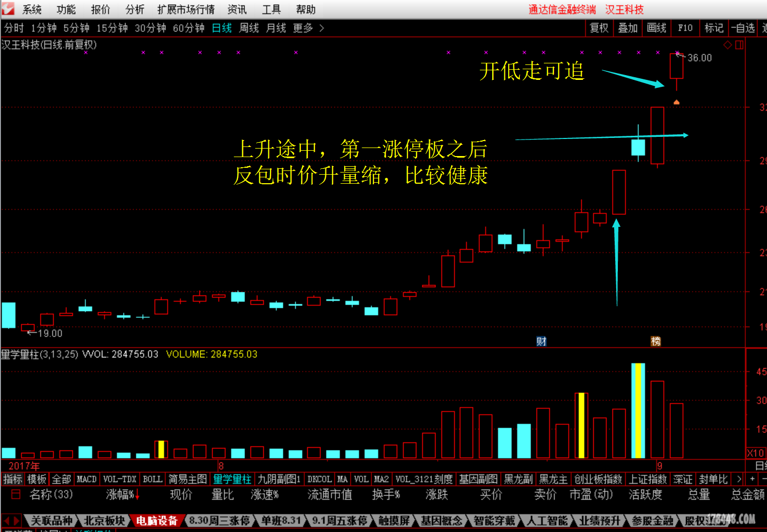Select the 黑龙主 indicator tab

click(x=553, y=479)
